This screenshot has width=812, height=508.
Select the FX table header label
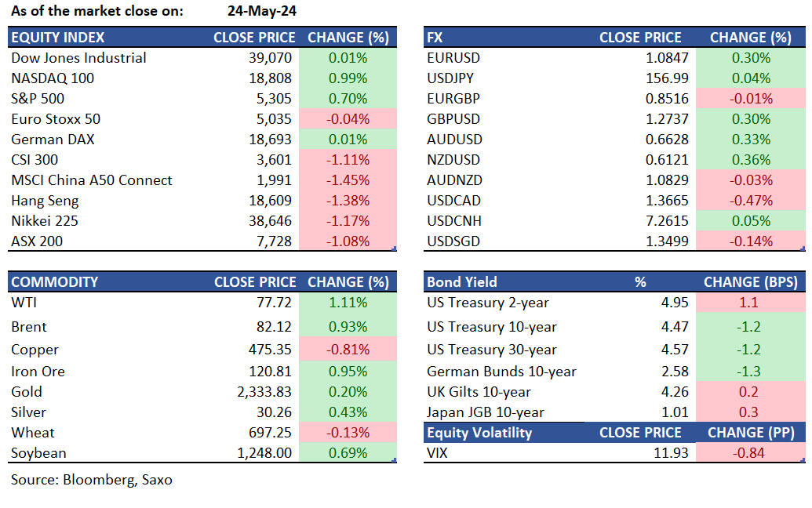pyautogui.click(x=435, y=38)
